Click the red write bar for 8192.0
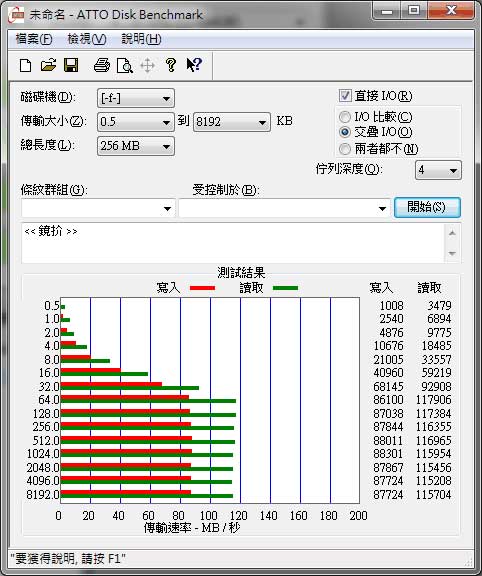The width and height of the screenshot is (482, 576). pyautogui.click(x=126, y=492)
